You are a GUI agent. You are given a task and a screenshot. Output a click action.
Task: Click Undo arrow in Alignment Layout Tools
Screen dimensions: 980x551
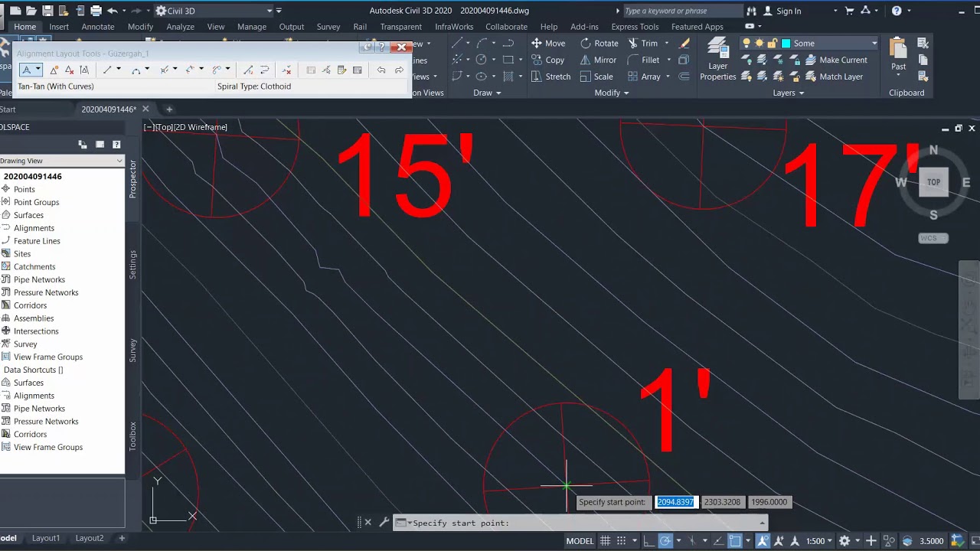point(381,70)
